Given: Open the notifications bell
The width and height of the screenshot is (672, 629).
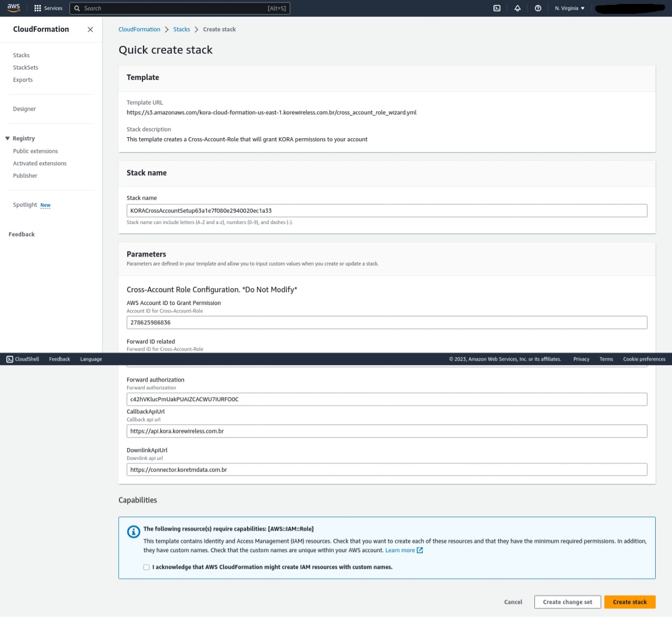Looking at the screenshot, I should tap(518, 8).
